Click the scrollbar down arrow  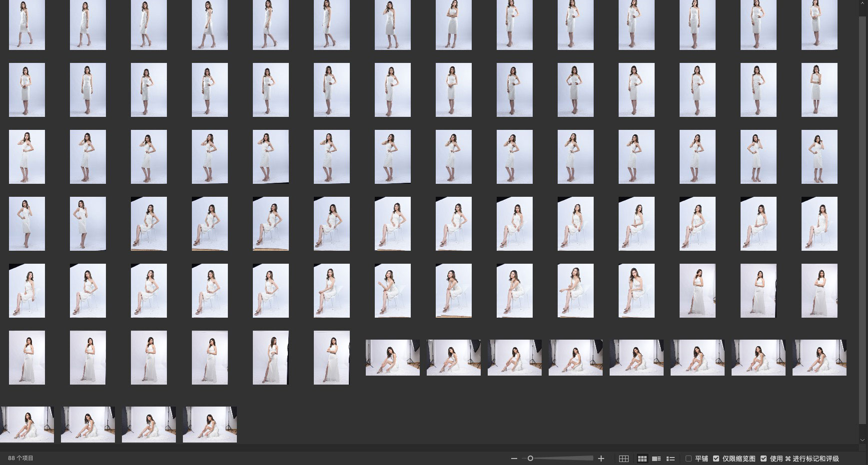coord(863,440)
